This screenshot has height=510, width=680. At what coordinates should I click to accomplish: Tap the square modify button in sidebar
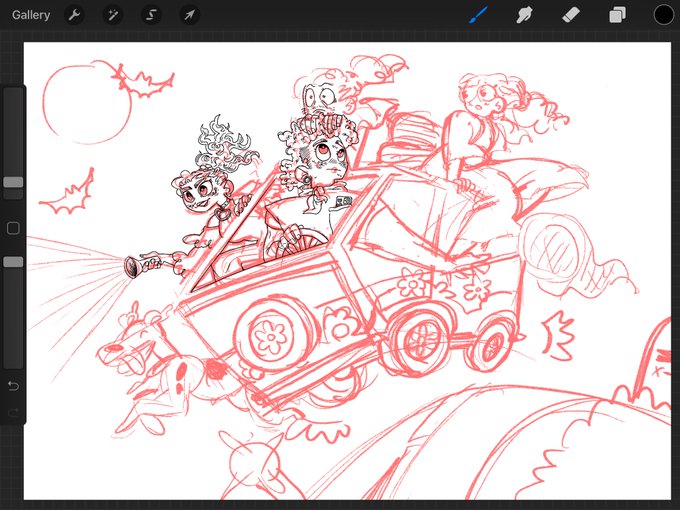coord(13,228)
